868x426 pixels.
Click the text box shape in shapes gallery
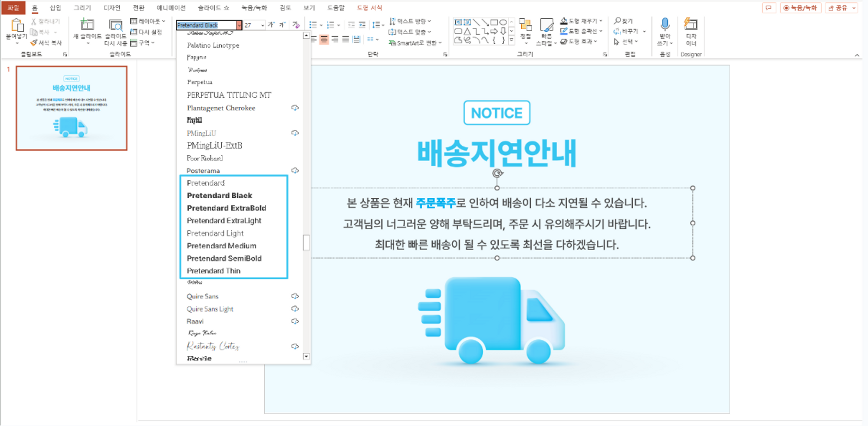point(458,22)
